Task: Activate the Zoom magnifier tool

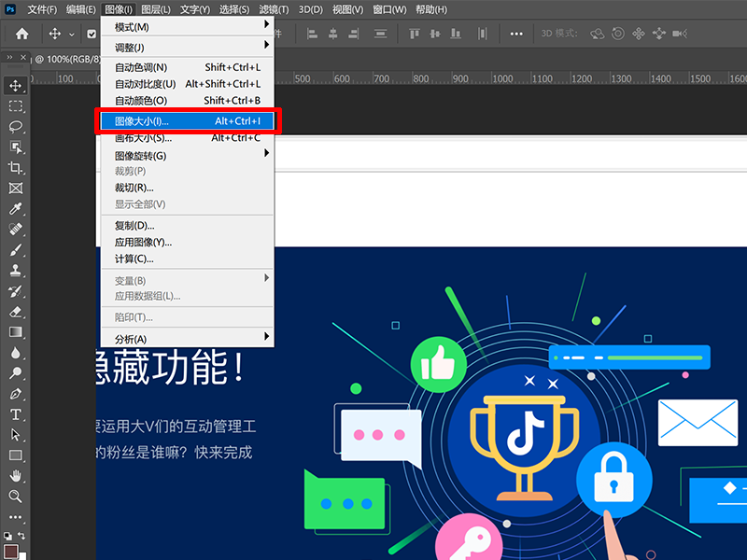Action: [x=16, y=497]
